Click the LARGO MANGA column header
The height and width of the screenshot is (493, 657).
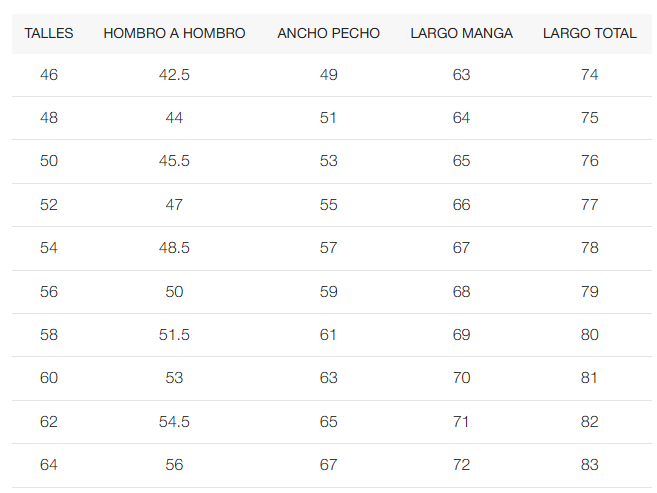point(461,33)
